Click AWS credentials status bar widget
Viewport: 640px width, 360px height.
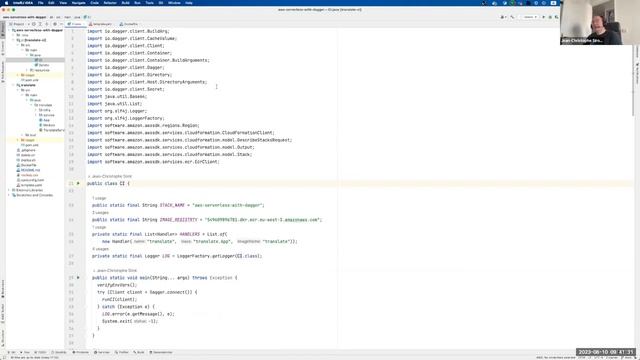[x=556, y=358]
